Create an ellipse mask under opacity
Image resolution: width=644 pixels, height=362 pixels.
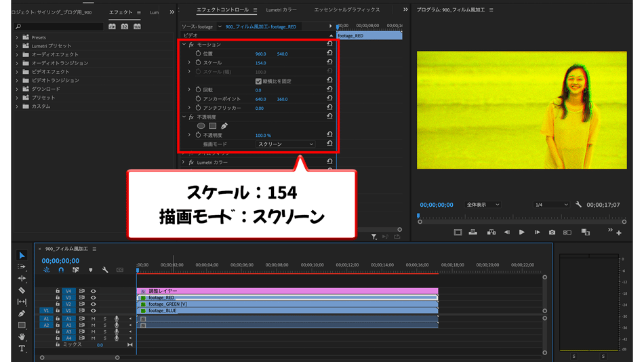click(201, 126)
